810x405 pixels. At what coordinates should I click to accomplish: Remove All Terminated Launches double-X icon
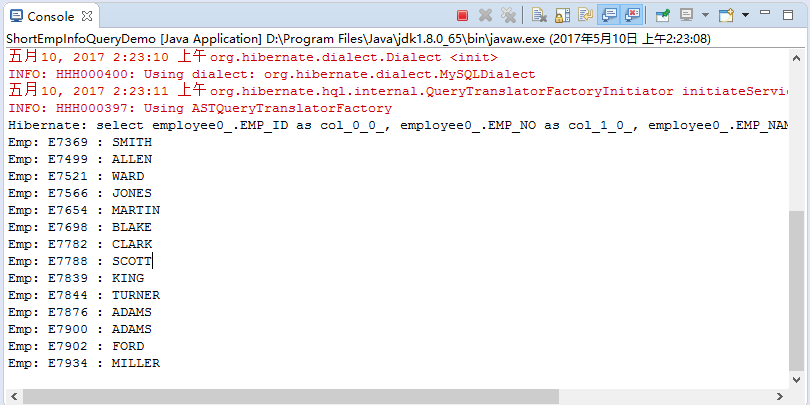point(508,15)
